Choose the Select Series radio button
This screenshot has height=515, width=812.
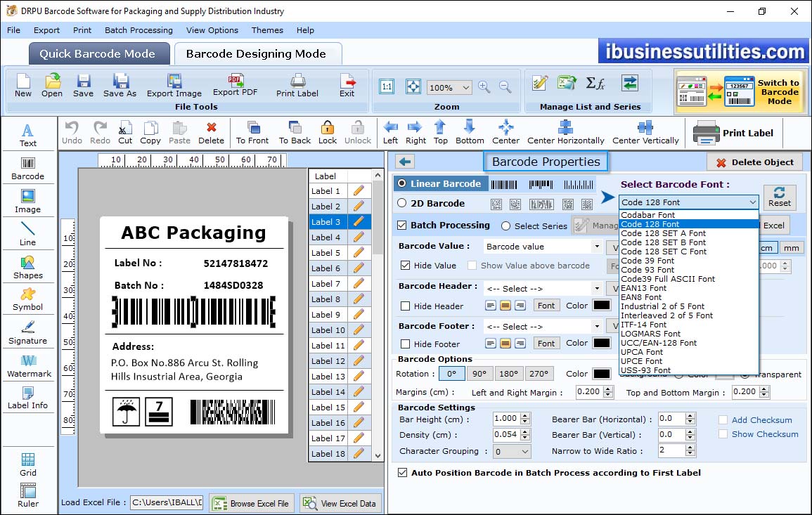[x=506, y=226]
